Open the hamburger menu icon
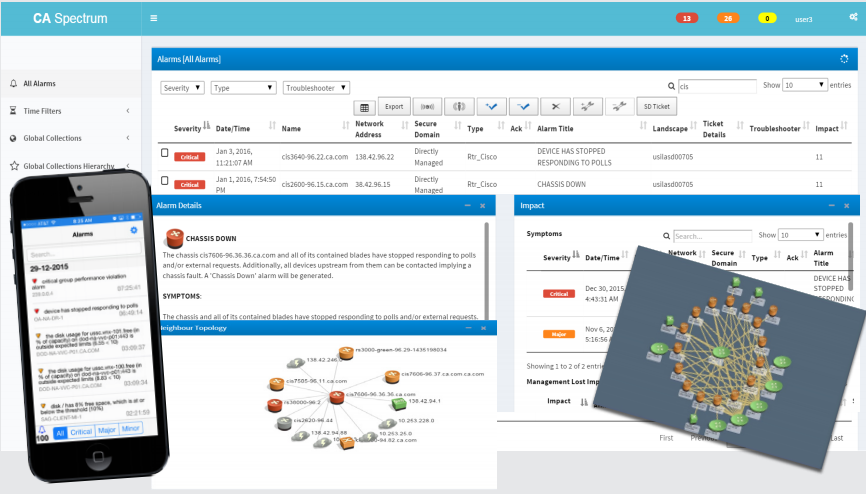This screenshot has height=494, width=866. tap(154, 18)
